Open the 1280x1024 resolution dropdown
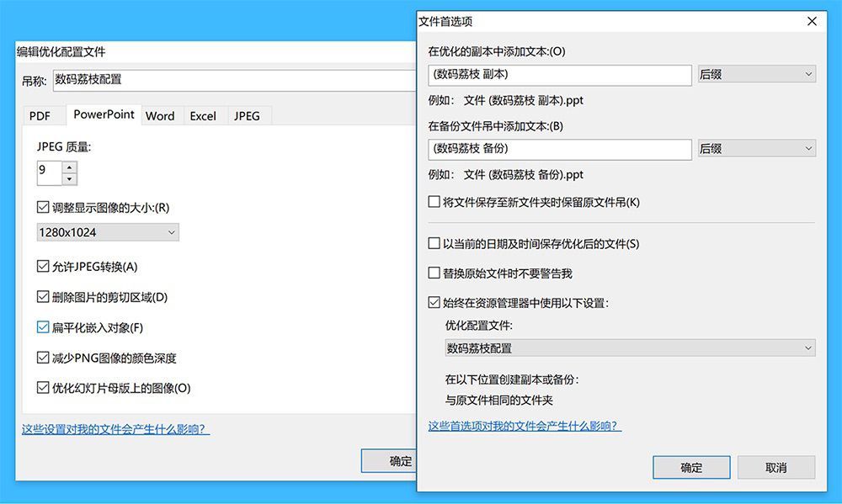Image resolution: width=842 pixels, height=504 pixels. pos(108,232)
